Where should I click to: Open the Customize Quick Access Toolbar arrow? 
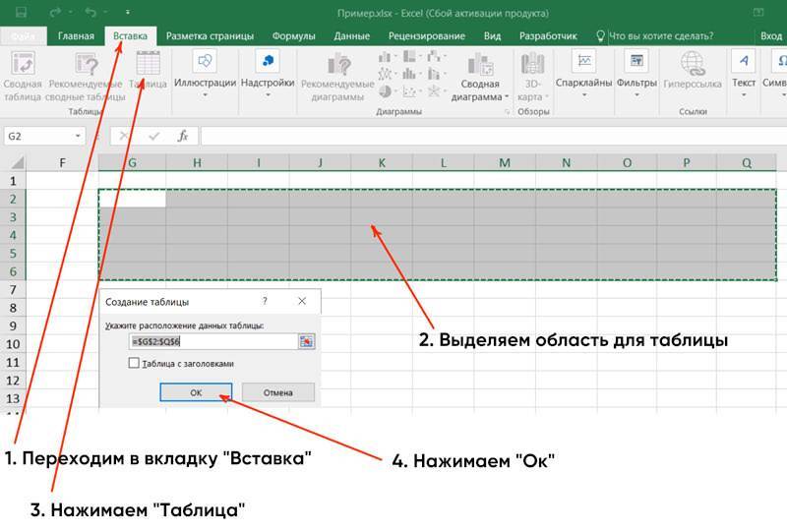tap(128, 12)
